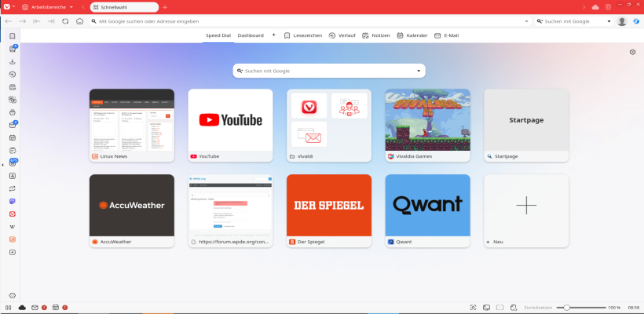644x314 pixels.
Task: Click the fast forward navigation icon
Action: coord(51,21)
